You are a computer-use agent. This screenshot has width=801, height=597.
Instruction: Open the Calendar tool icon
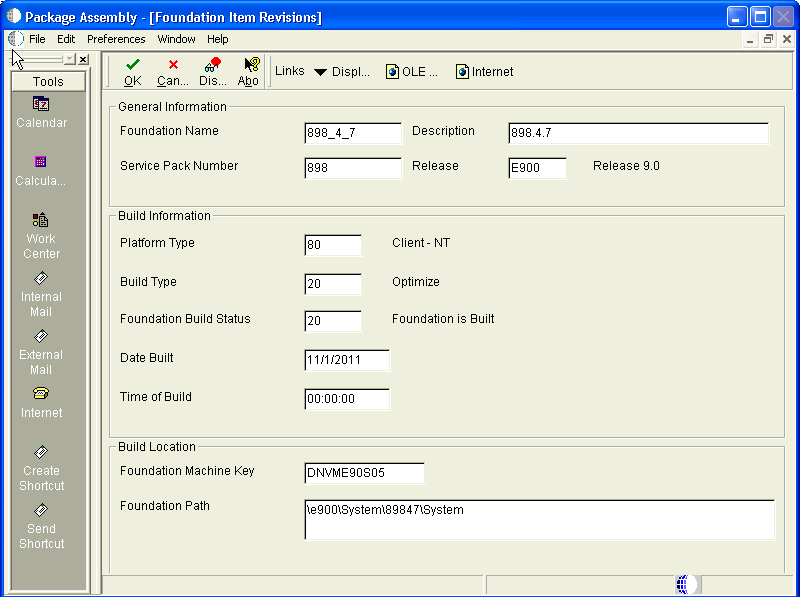(41, 104)
